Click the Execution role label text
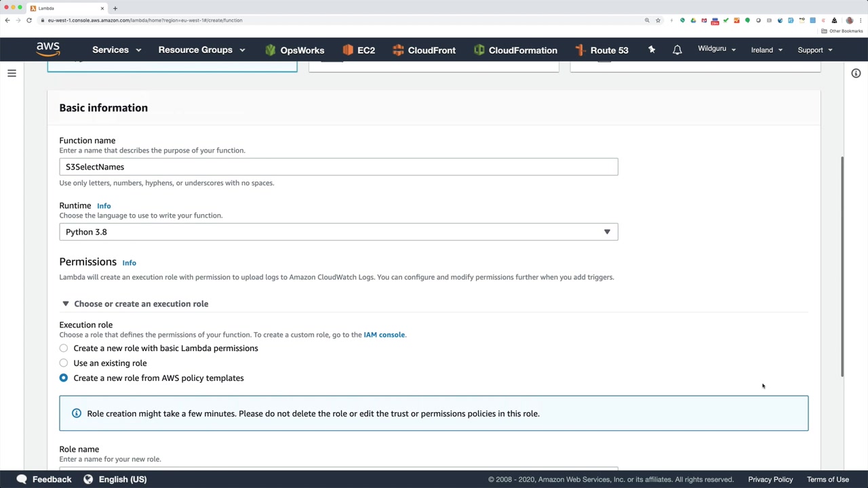The image size is (868, 488). [x=85, y=325]
